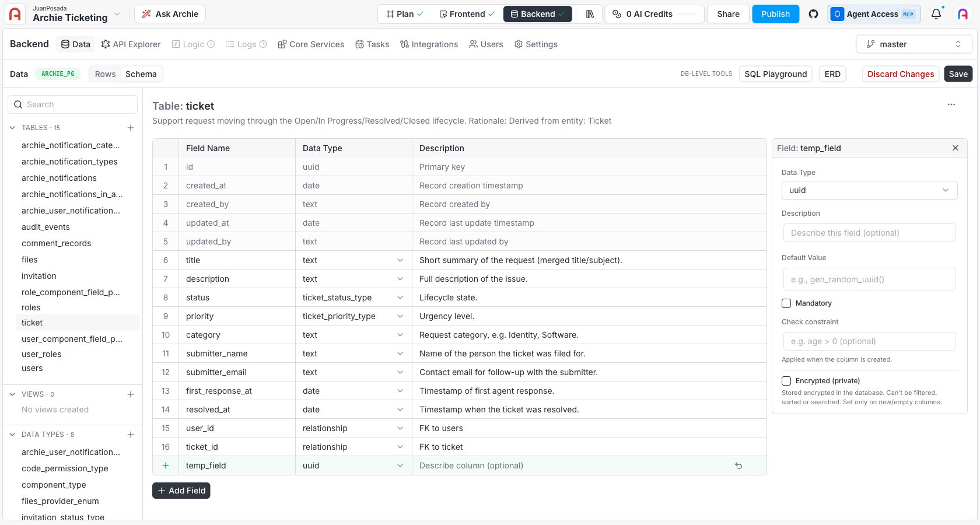Click the tables Search field
The height and width of the screenshot is (525, 980).
coord(73,104)
